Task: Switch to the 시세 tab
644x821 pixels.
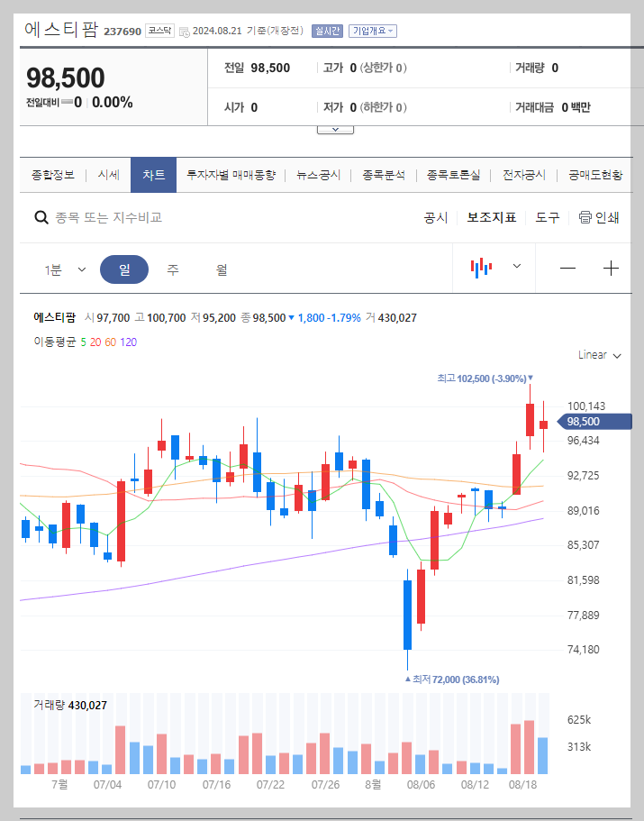Action: click(108, 176)
